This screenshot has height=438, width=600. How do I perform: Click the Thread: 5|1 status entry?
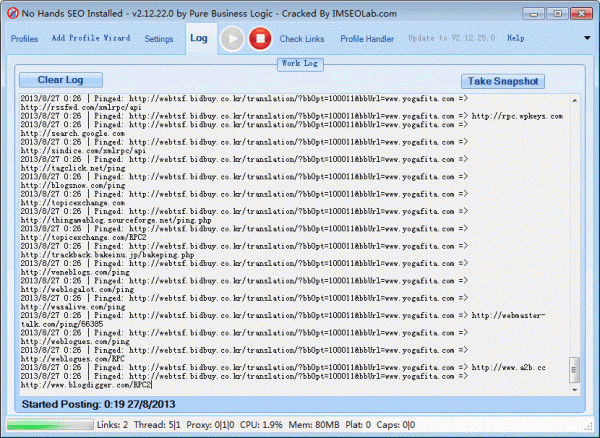157,425
